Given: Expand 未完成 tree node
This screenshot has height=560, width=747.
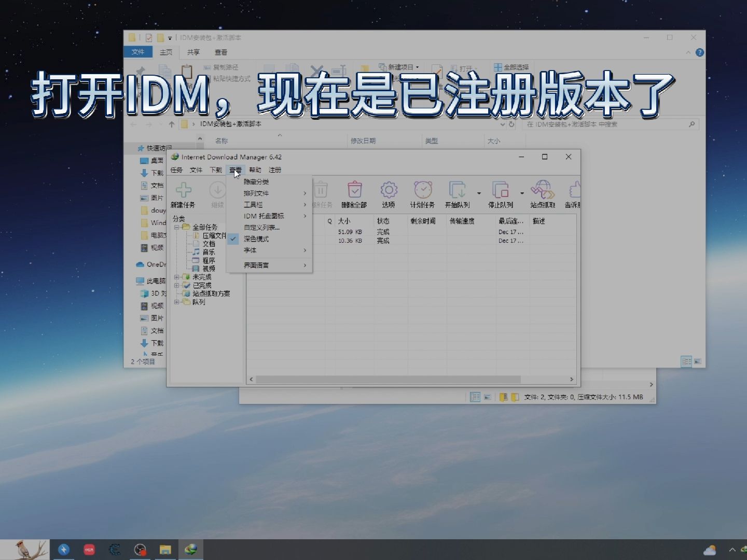Looking at the screenshot, I should pyautogui.click(x=176, y=277).
